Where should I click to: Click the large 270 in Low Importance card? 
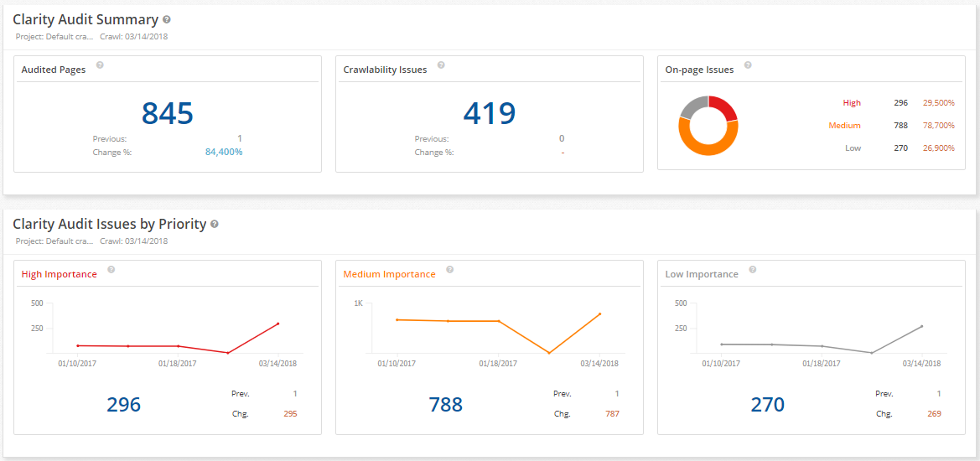[x=768, y=405]
